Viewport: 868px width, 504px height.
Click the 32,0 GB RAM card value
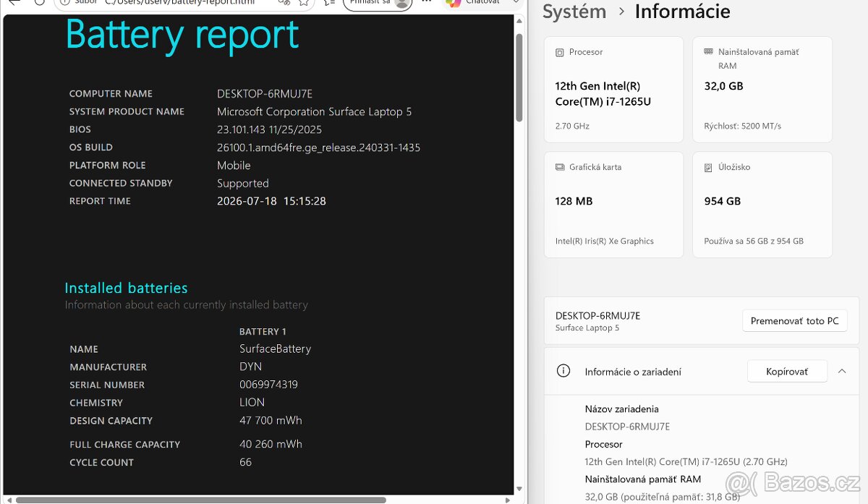[723, 86]
